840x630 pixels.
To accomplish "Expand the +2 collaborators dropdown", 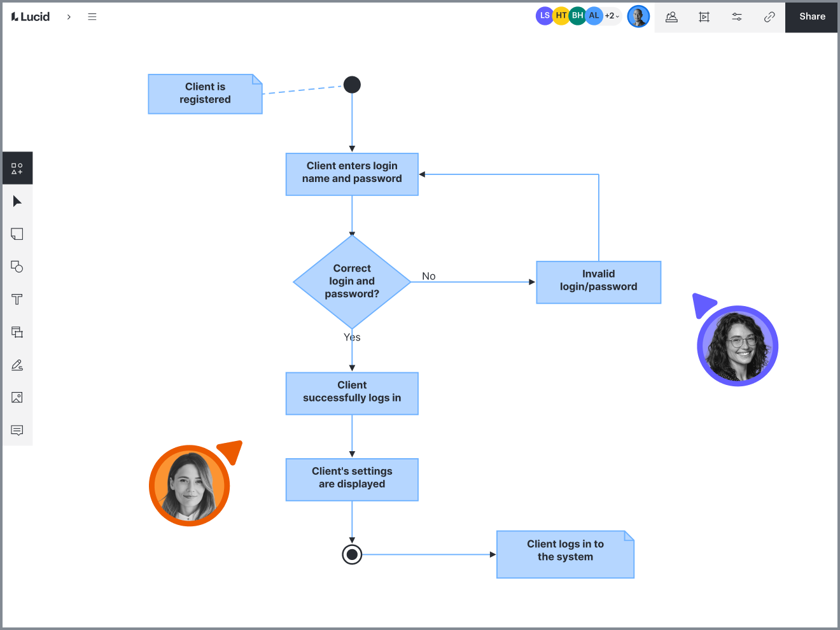I will (x=612, y=16).
